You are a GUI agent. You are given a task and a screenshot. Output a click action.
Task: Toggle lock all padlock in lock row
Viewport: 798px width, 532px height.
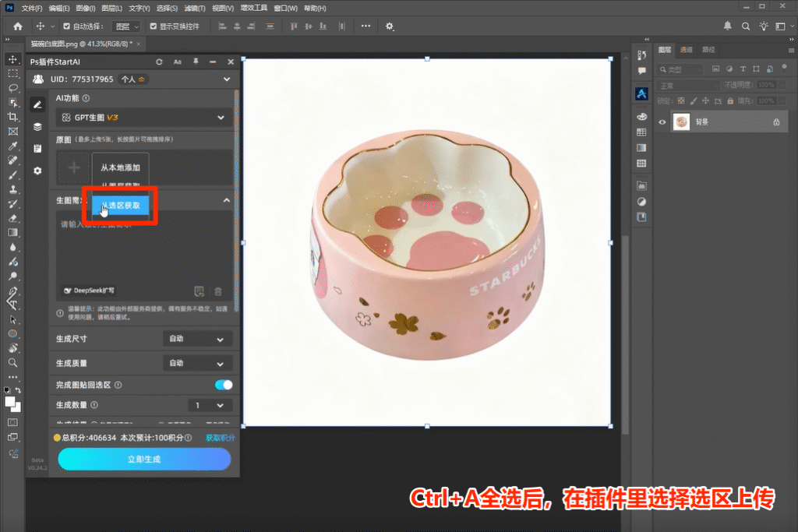click(x=730, y=100)
